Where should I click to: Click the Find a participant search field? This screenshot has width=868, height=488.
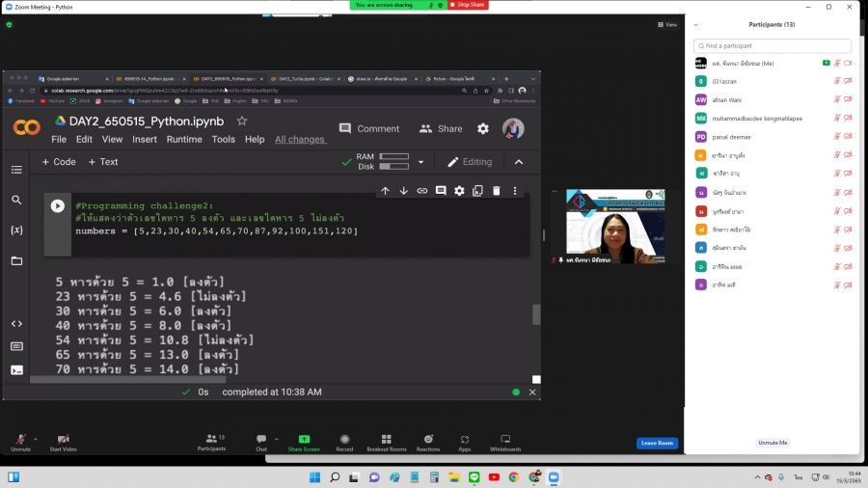[773, 45]
